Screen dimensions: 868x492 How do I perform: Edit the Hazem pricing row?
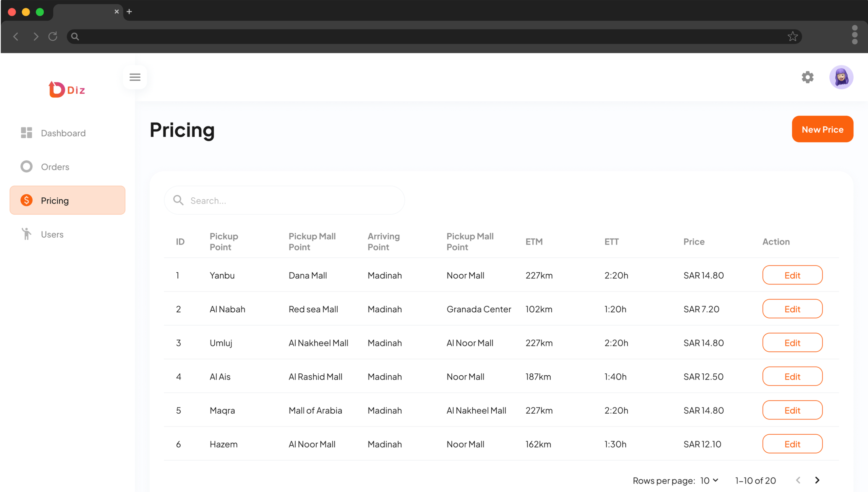coord(792,444)
